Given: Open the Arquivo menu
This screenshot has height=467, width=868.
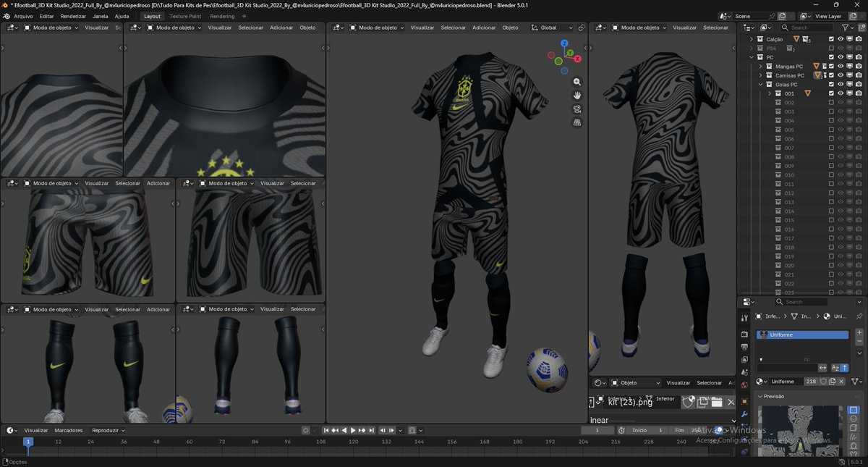Looking at the screenshot, I should pyautogui.click(x=23, y=16).
